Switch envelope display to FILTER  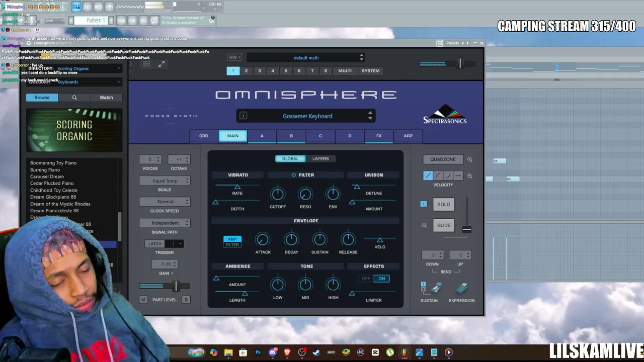pos(232,245)
